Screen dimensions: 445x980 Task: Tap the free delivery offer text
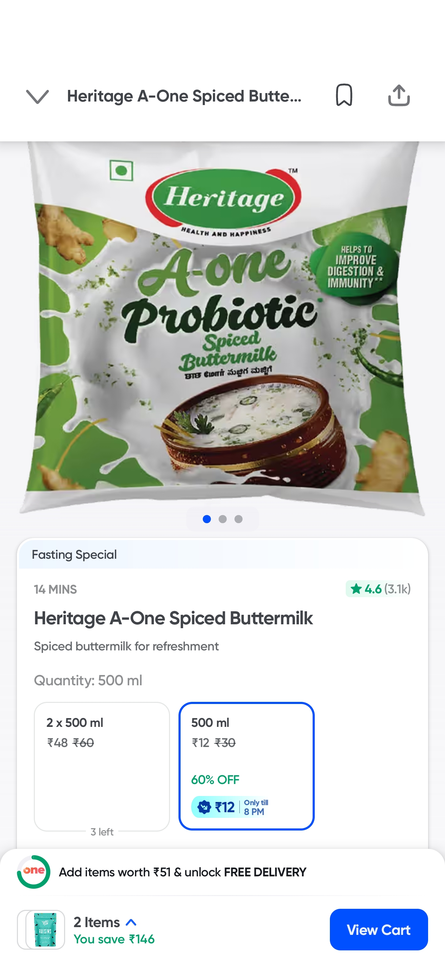pyautogui.click(x=182, y=872)
